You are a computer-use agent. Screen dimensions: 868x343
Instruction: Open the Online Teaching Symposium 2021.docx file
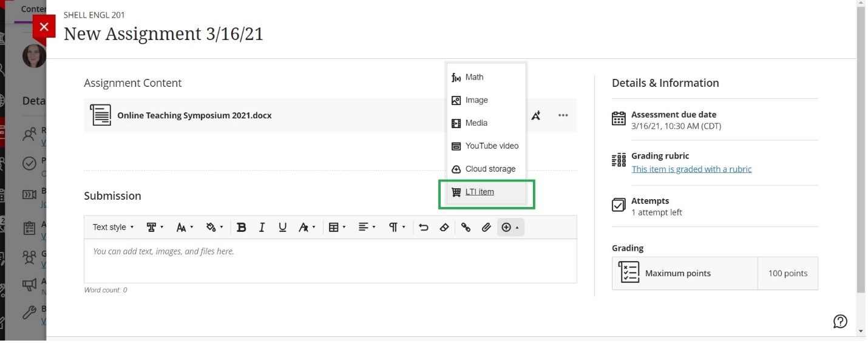click(x=194, y=115)
